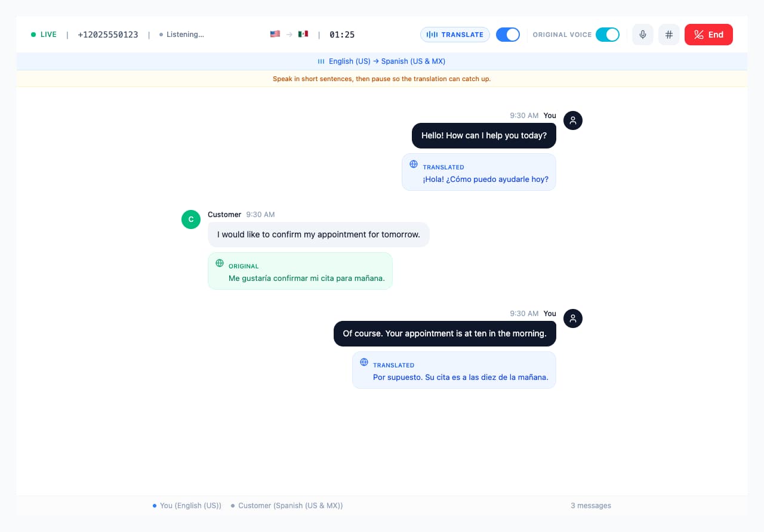Click the globe icon in the "¡Hola!" translation

(414, 164)
